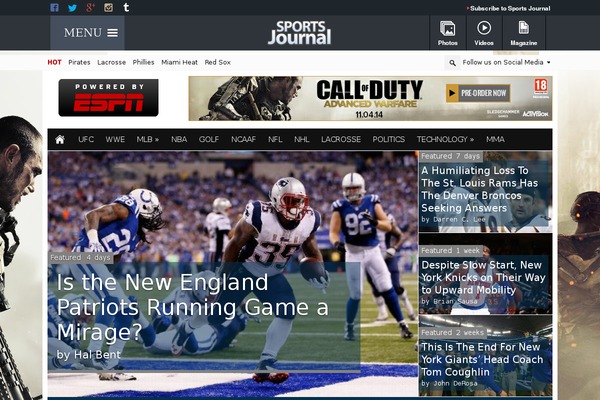The image size is (600, 400).
Task: Select the POLITICS nav item
Action: pos(389,139)
